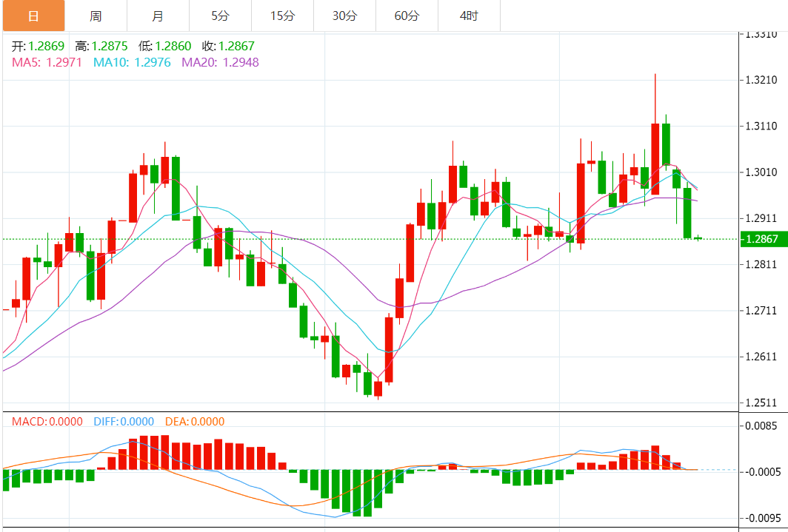Click the MA5: 1.2971 indicator label
The image size is (788, 532).
(47, 62)
